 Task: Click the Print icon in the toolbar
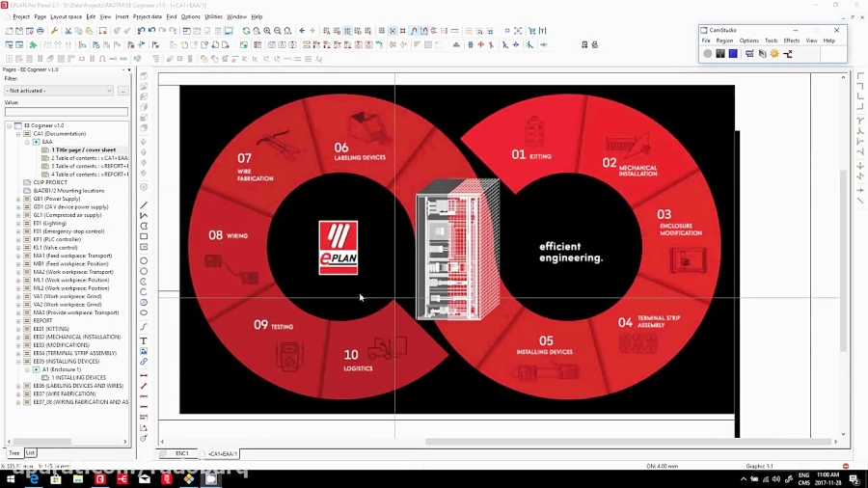click(x=41, y=31)
